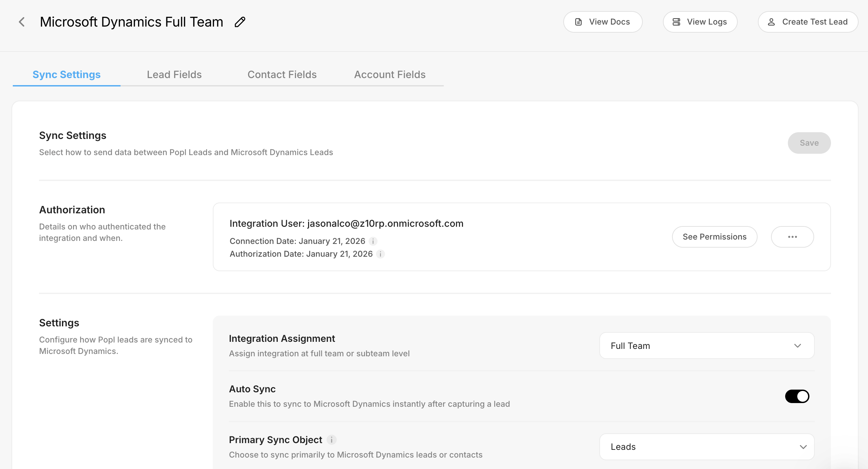The width and height of the screenshot is (868, 469).
Task: Go to the Account Fields tab
Action: click(x=390, y=74)
